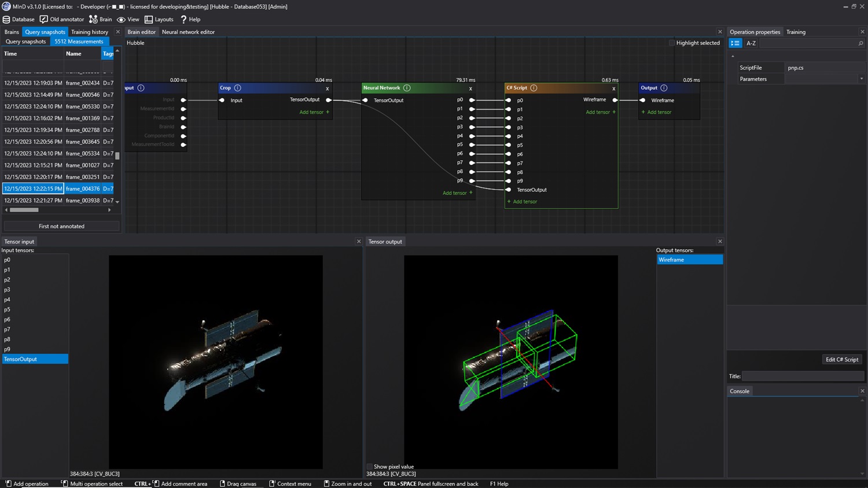868x488 pixels.
Task: Click info icon on Neural Network node
Action: (407, 88)
